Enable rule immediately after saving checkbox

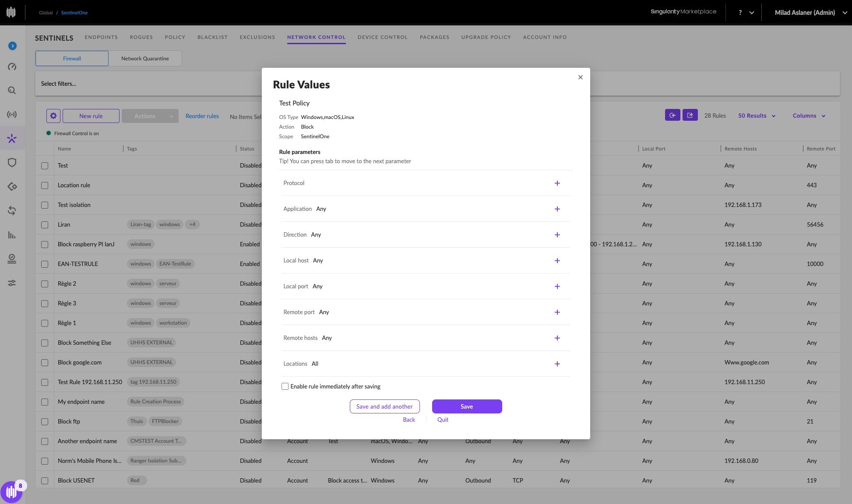285,386
